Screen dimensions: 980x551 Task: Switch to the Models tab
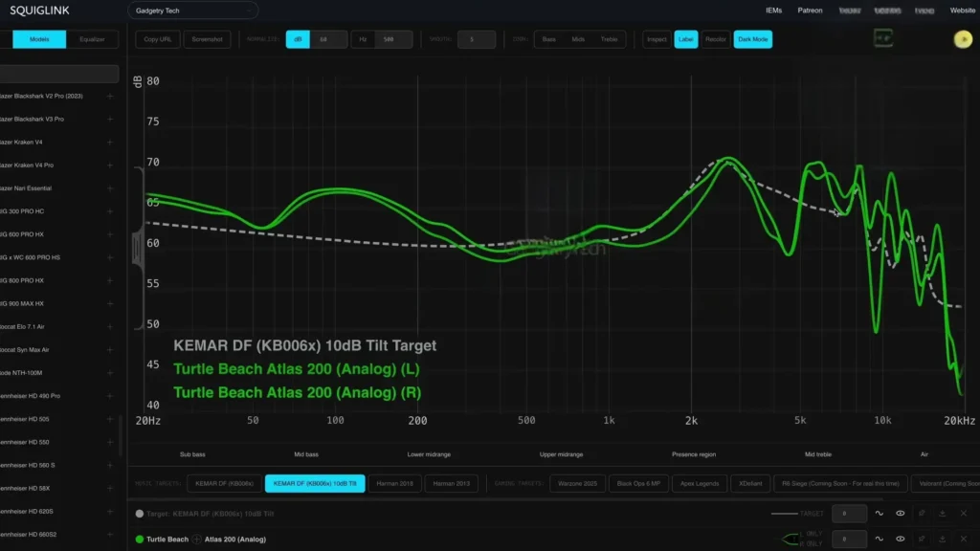39,39
